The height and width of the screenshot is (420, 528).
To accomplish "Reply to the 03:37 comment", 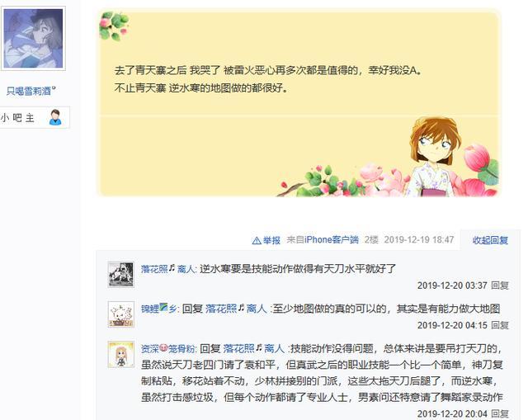I will [500, 286].
